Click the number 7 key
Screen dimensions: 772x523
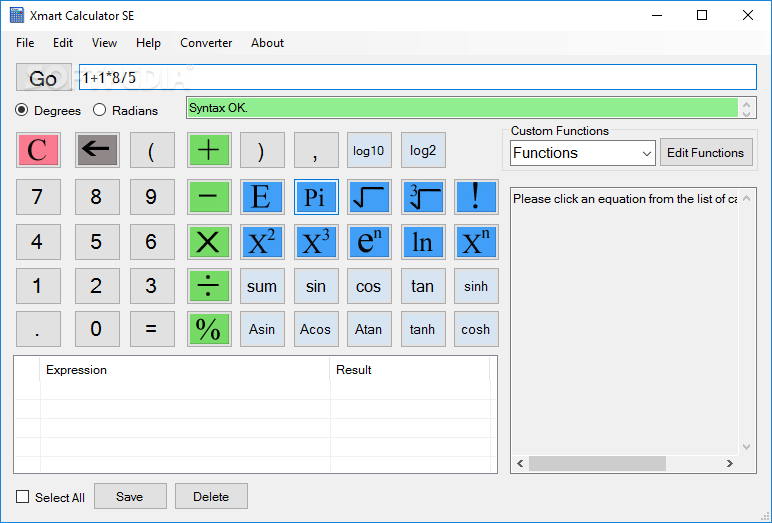coord(38,197)
